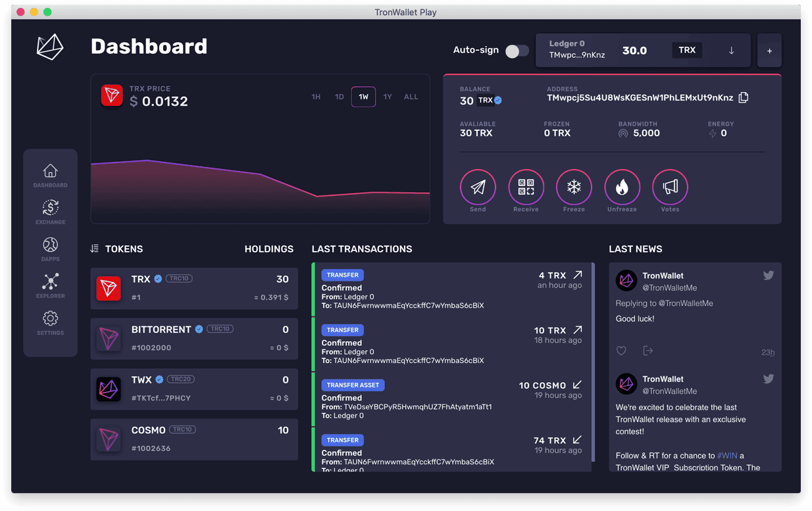Click the TRC20 badge on TWX
The image size is (812, 511).
tap(181, 379)
